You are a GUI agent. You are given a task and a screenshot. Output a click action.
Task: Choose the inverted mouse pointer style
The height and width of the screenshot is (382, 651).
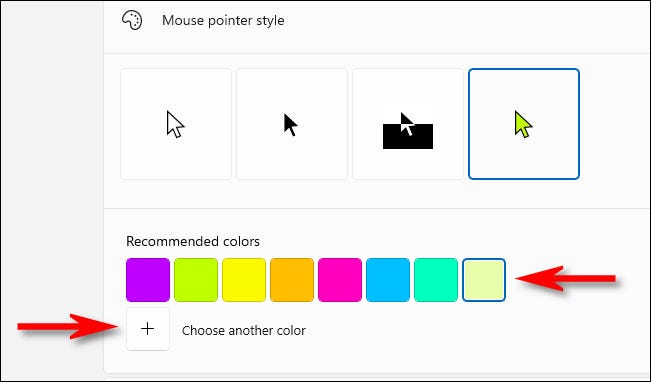tap(408, 124)
